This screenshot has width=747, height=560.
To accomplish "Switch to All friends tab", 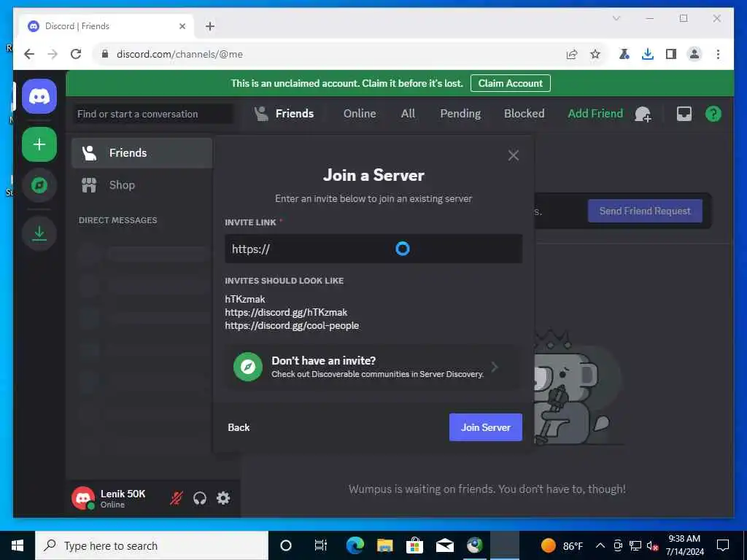I will pyautogui.click(x=408, y=114).
